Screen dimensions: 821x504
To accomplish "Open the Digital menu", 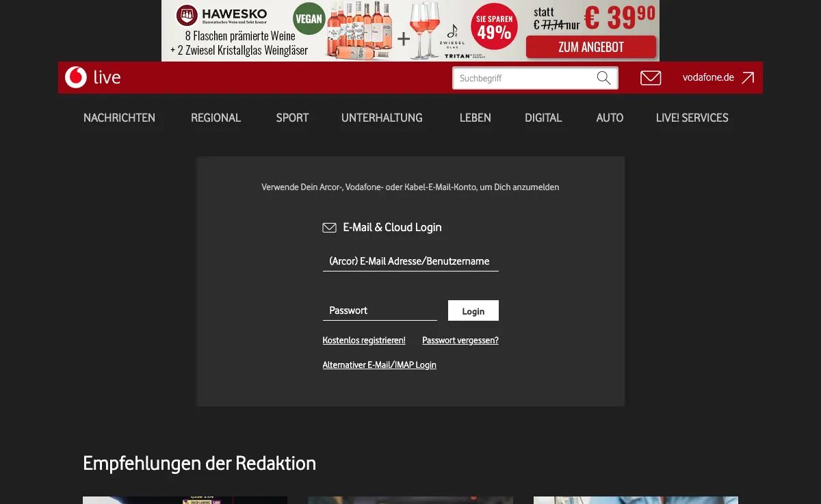I will (543, 118).
